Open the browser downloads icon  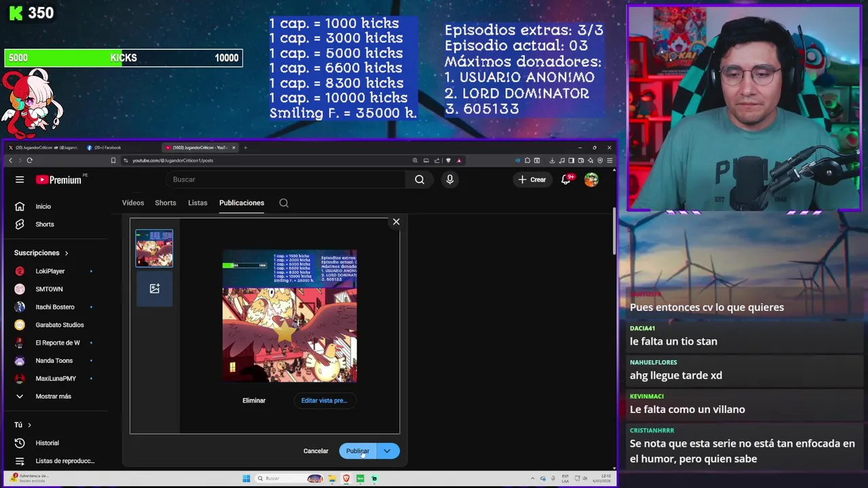[x=552, y=161]
